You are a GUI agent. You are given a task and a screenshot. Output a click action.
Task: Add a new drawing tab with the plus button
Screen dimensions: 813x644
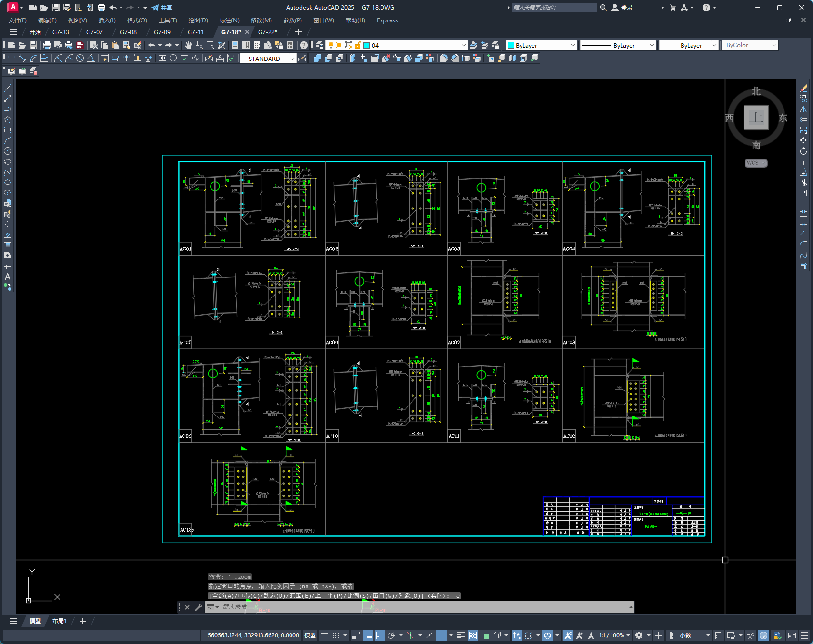click(x=299, y=32)
